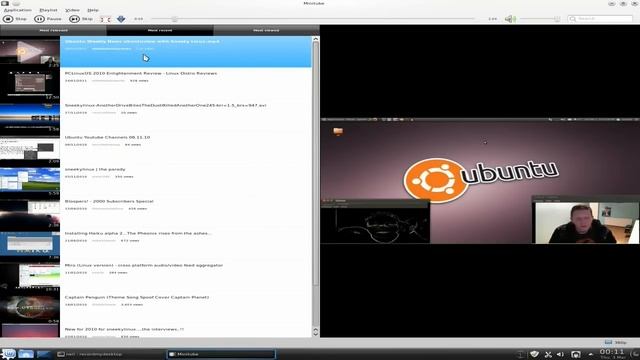
Task: Play Miro Linux version feed aggregator video
Action: (x=186, y=276)
